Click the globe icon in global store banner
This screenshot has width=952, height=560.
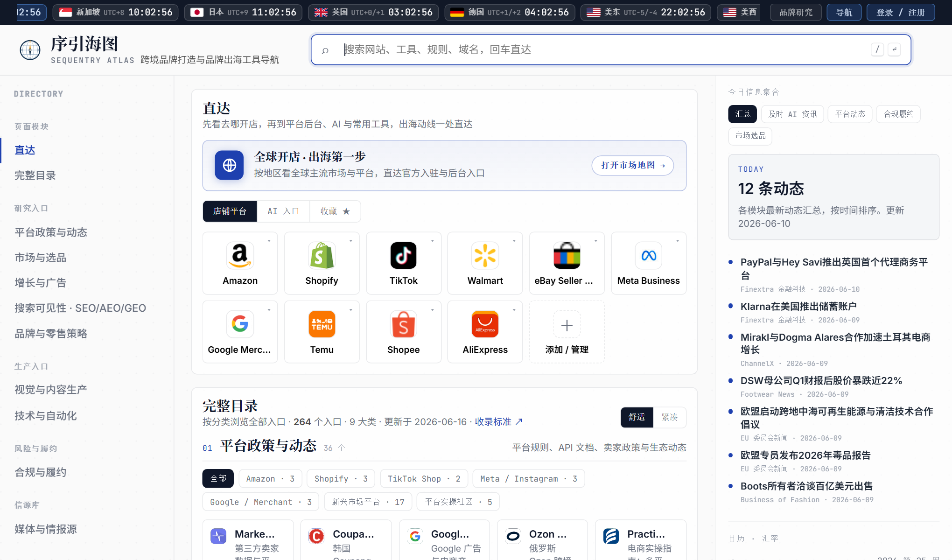pyautogui.click(x=229, y=165)
